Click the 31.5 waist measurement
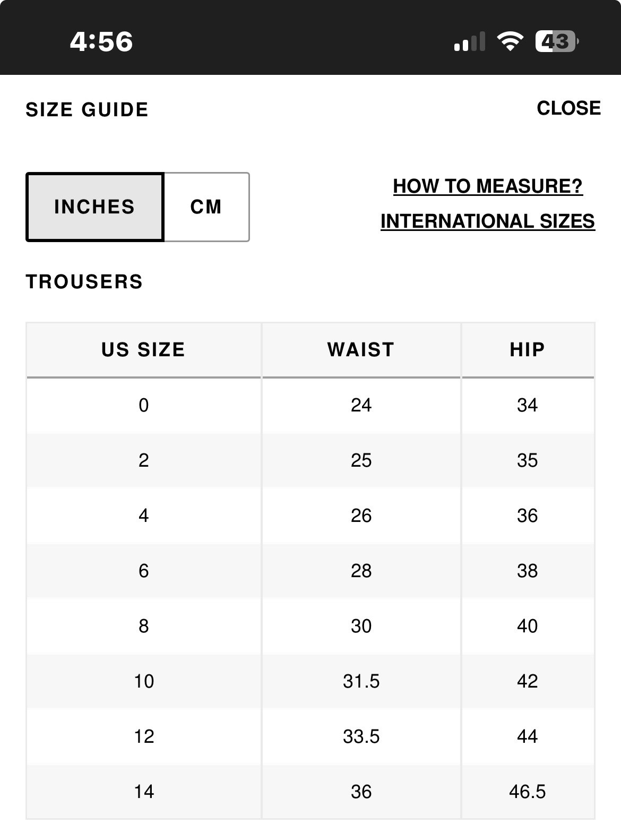Image resolution: width=621 pixels, height=840 pixels. (361, 682)
